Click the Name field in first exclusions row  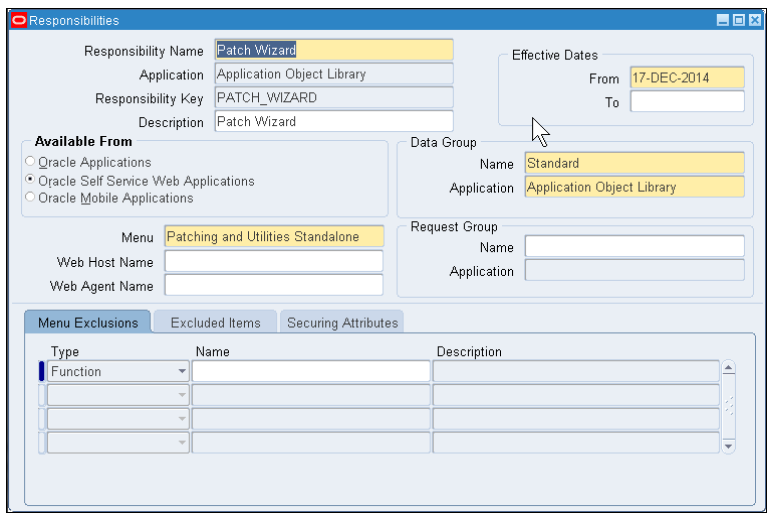311,371
